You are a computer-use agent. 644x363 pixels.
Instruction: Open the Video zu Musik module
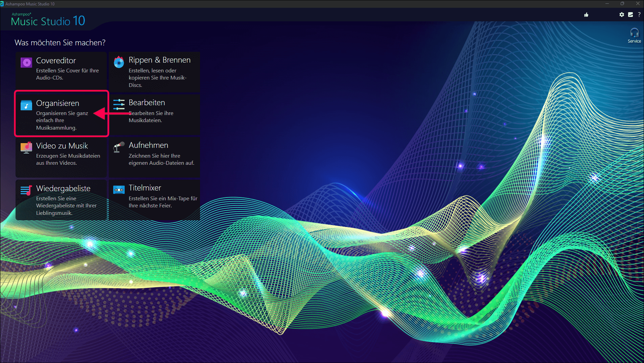click(x=61, y=157)
